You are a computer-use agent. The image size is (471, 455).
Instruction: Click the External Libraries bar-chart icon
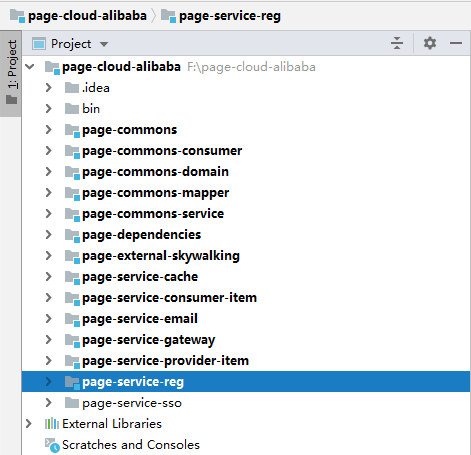[x=52, y=424]
